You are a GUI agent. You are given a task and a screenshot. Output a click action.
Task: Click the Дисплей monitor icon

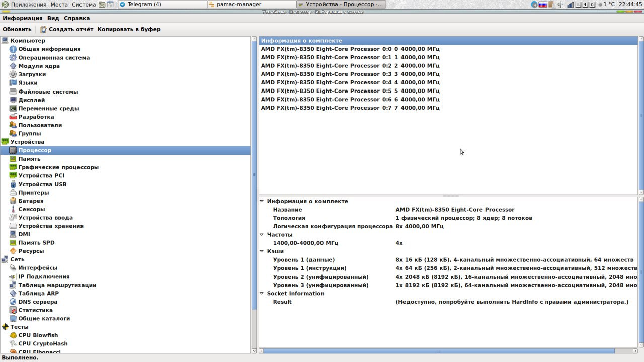tap(13, 100)
